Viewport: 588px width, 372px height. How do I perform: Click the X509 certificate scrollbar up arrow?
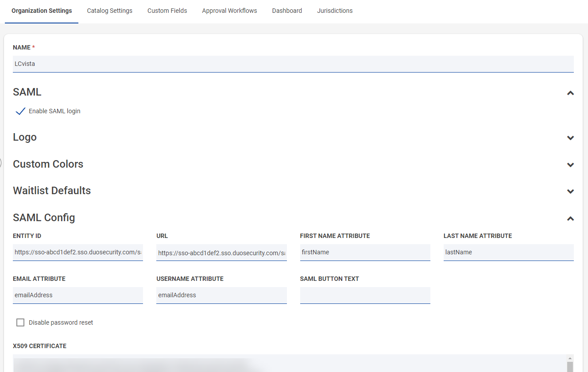pyautogui.click(x=570, y=358)
